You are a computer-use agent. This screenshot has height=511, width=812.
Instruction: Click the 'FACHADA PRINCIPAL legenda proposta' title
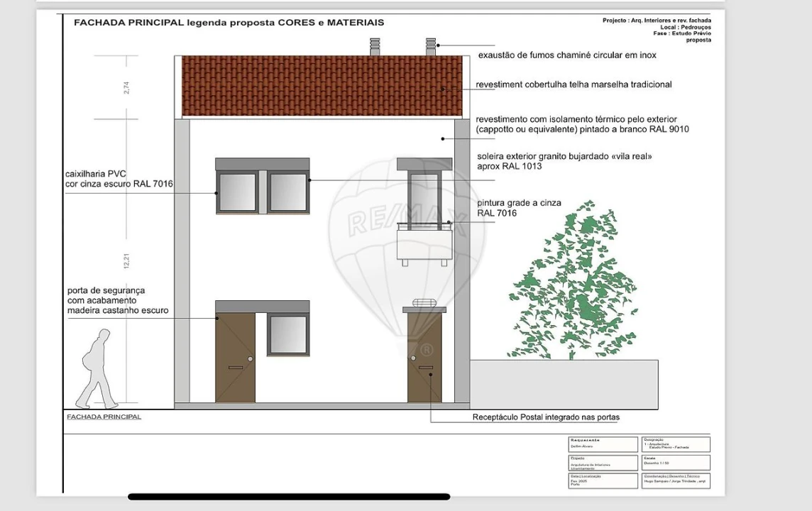click(229, 23)
